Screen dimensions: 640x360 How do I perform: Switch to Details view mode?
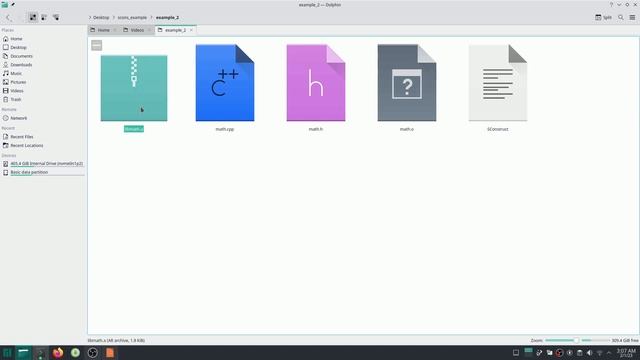coord(56,18)
